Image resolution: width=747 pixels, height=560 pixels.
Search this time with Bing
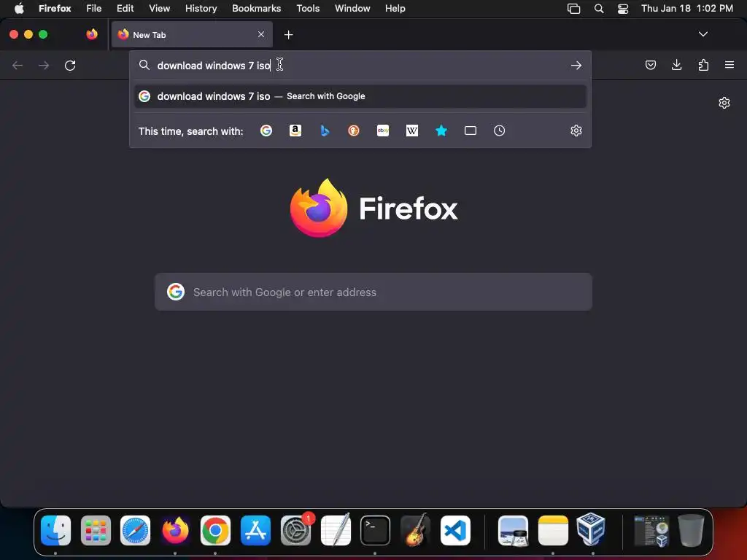coord(325,131)
